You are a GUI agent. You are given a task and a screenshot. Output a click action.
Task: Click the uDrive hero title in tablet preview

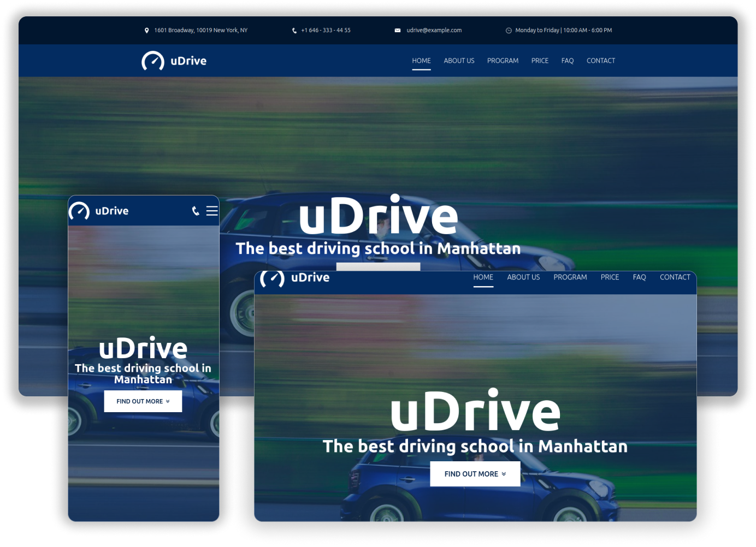point(475,412)
